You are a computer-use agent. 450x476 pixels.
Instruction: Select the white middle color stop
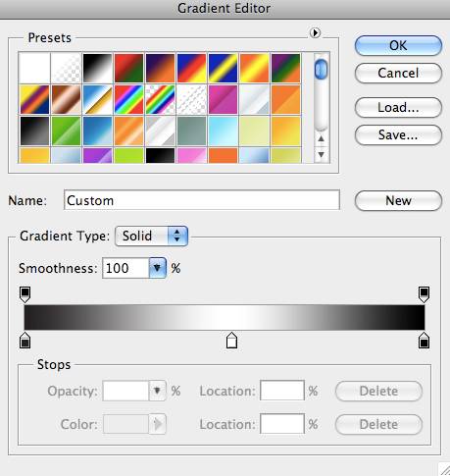[x=231, y=341]
